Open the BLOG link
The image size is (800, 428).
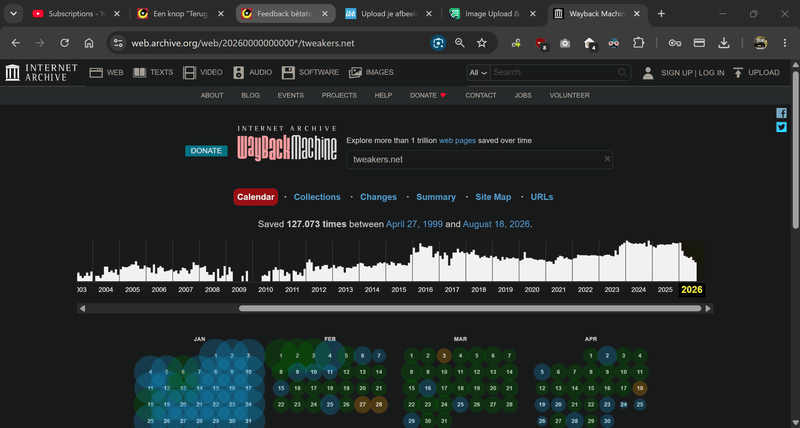pos(251,95)
